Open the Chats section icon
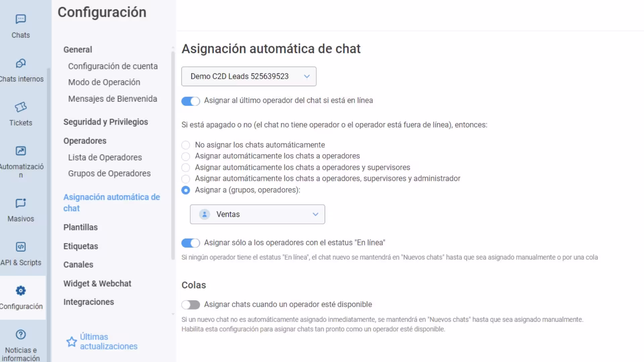644x362 pixels. click(x=20, y=19)
